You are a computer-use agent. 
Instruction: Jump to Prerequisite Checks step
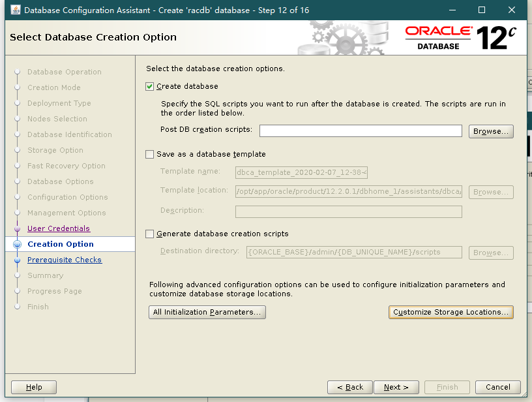[x=65, y=260]
